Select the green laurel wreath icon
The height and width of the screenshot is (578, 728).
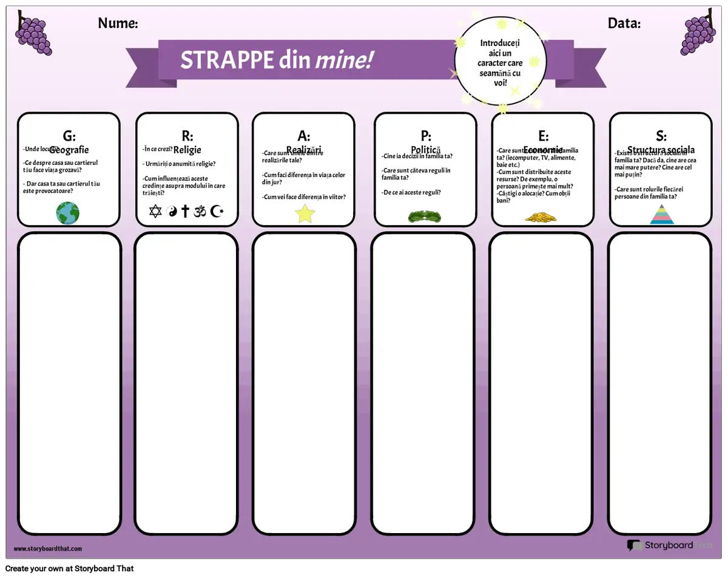[424, 216]
